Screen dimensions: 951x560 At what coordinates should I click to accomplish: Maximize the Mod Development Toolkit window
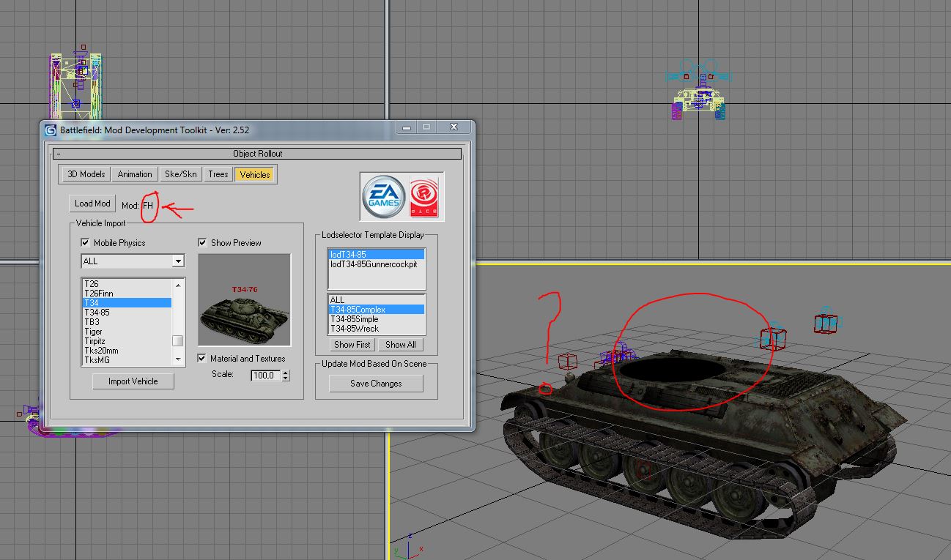426,127
